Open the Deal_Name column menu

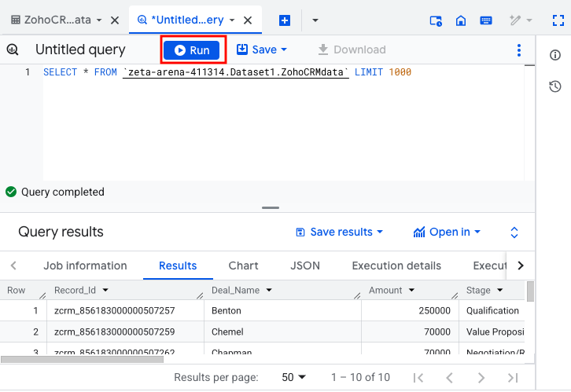[269, 290]
